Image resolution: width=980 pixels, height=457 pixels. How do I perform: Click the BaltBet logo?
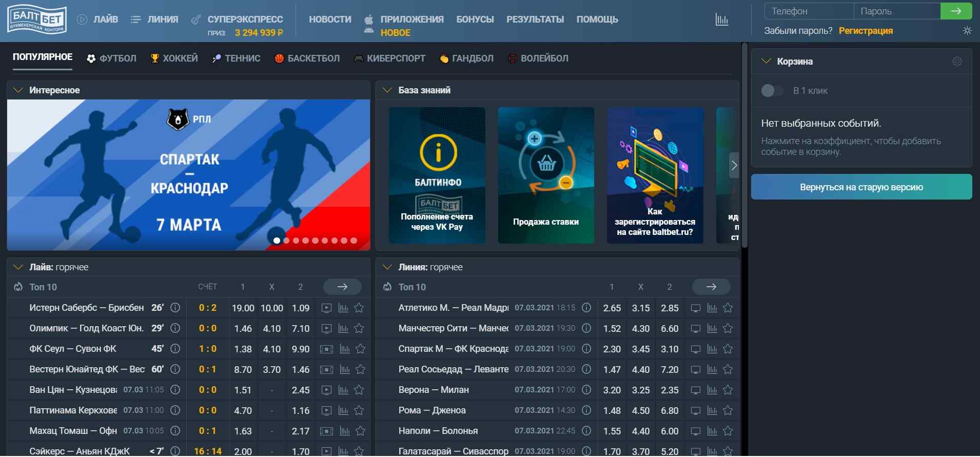36,20
